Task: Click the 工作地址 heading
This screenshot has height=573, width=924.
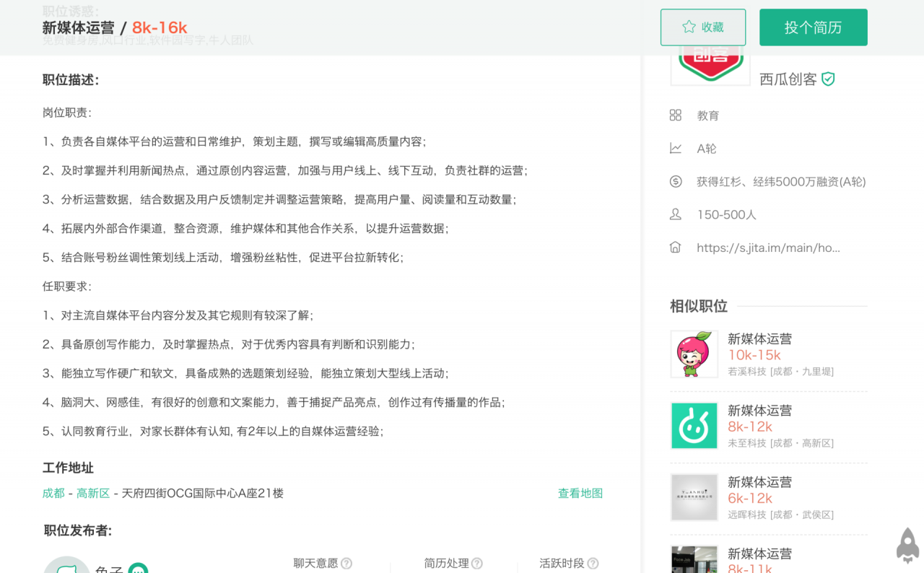Action: [68, 468]
